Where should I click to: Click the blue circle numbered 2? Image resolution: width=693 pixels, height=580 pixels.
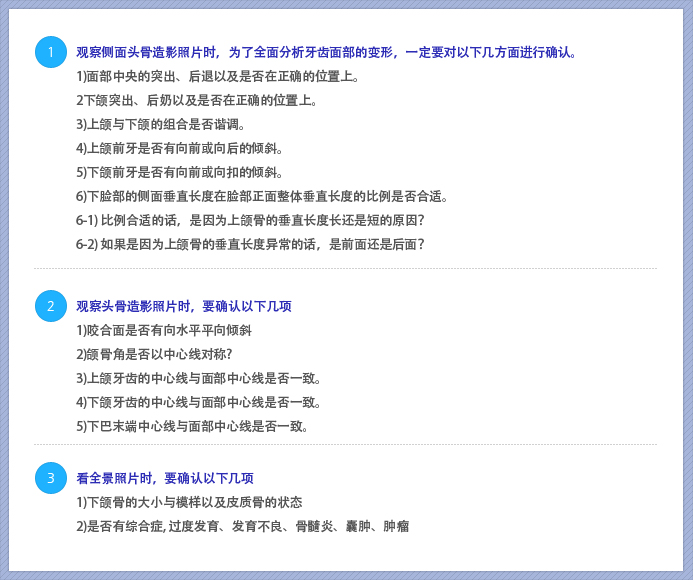point(51,306)
